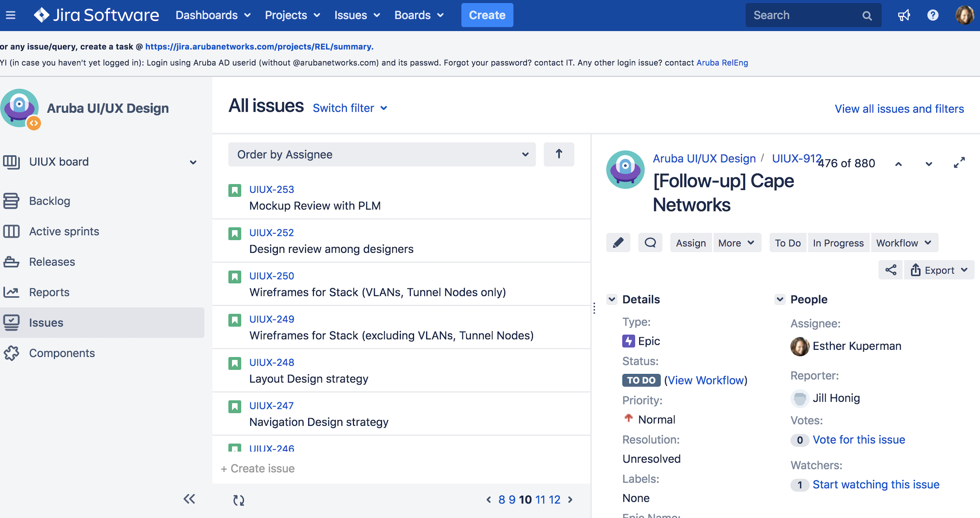
Task: Click Vote for this issue
Action: pyautogui.click(x=859, y=439)
